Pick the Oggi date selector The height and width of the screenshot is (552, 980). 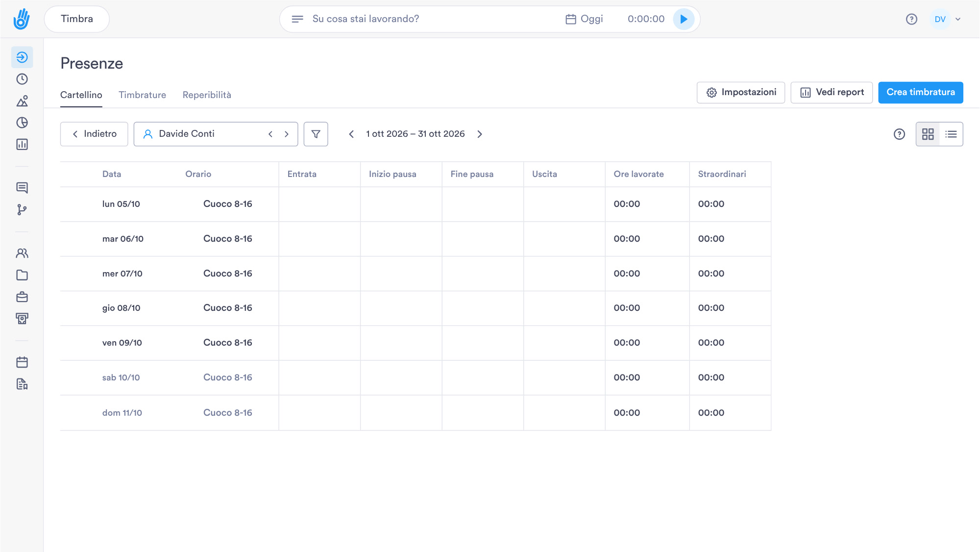[584, 19]
